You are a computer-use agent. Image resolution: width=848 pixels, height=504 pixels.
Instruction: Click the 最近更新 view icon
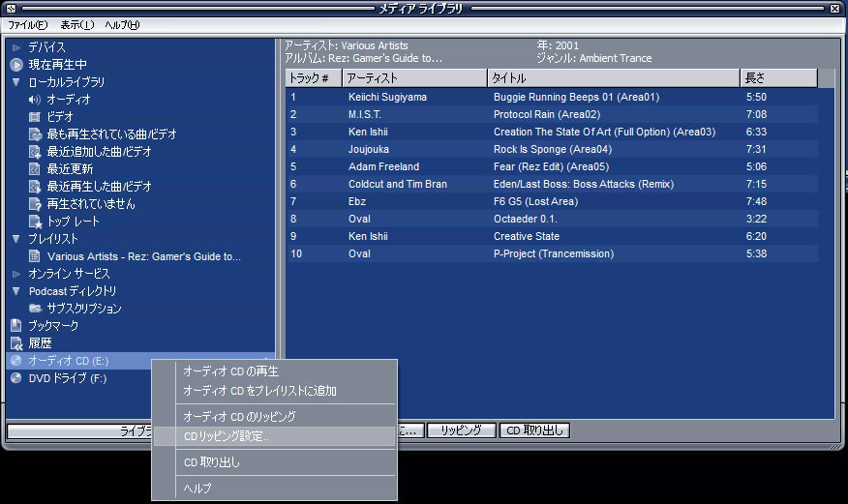point(35,169)
